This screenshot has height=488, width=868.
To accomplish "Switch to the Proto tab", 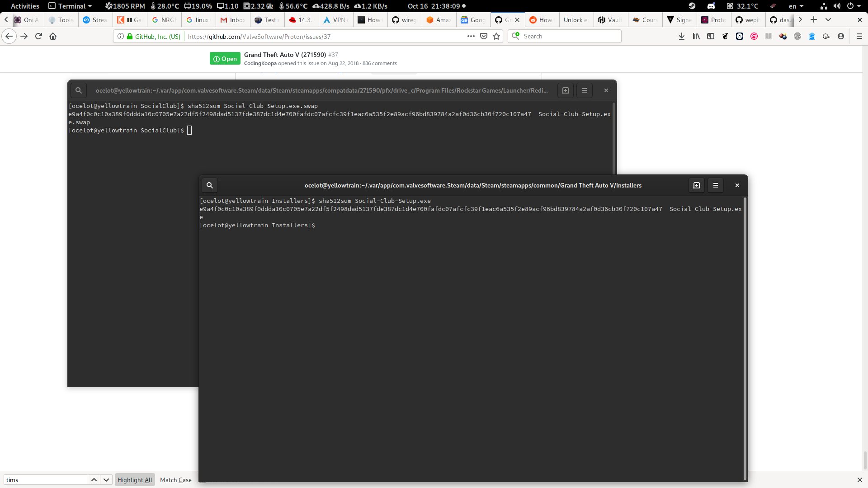I will 714,20.
